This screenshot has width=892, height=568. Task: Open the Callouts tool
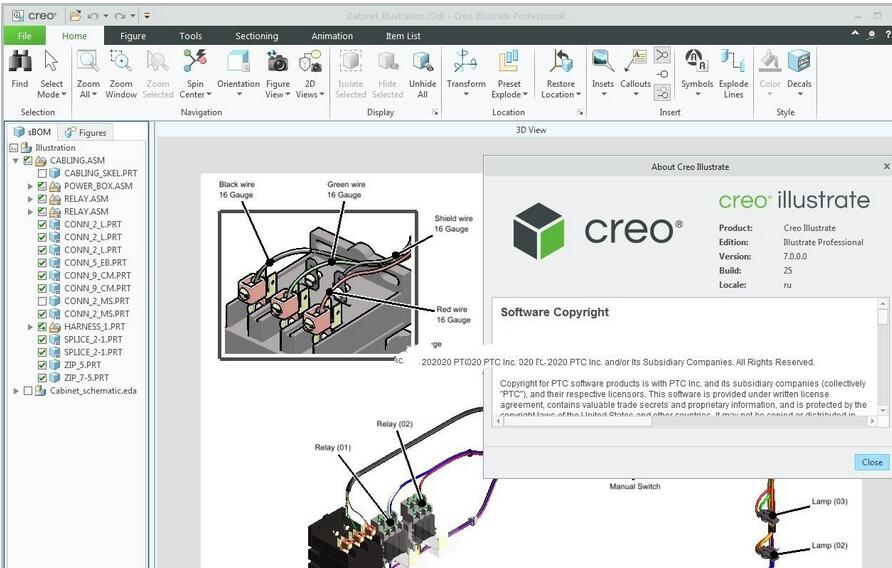coord(635,73)
